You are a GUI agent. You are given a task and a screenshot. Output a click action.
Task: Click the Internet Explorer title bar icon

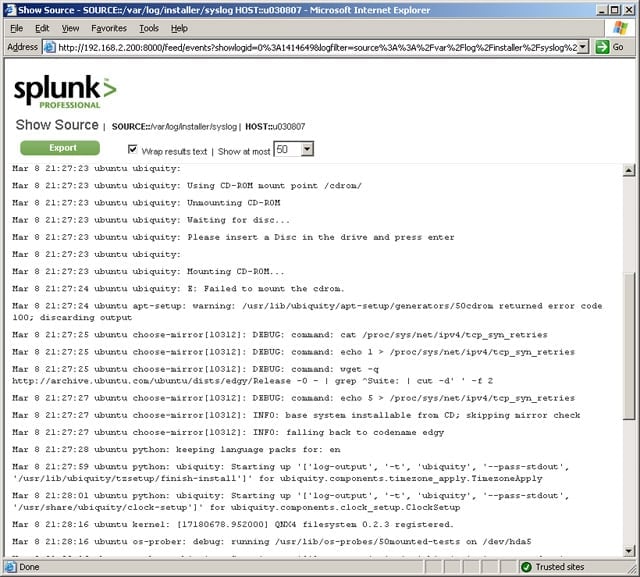pyautogui.click(x=10, y=10)
